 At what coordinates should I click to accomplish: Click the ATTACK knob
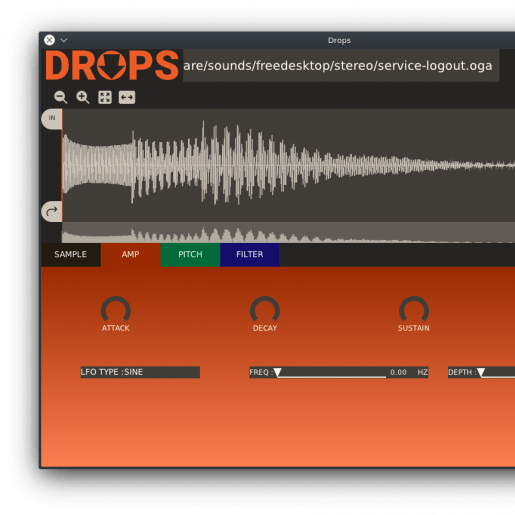[116, 310]
